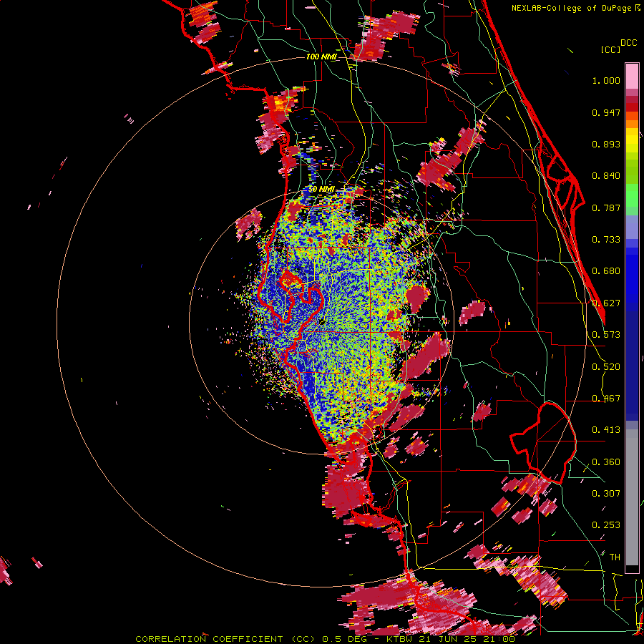Click the 0.627 scale value
The image size is (644, 644).
tap(606, 303)
